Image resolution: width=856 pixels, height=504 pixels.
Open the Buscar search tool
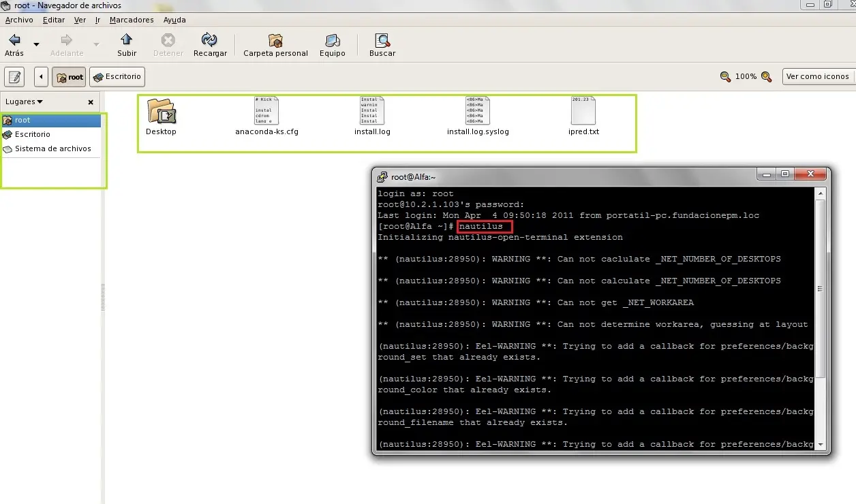[382, 40]
